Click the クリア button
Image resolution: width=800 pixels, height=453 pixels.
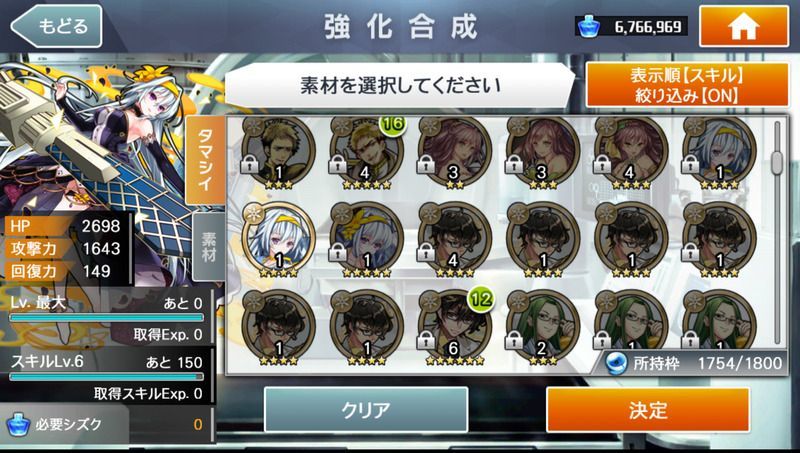pyautogui.click(x=366, y=410)
